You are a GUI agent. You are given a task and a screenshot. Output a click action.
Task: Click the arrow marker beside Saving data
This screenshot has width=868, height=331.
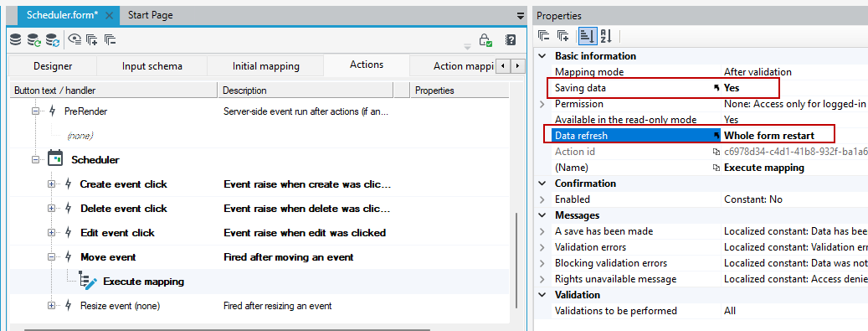[716, 88]
